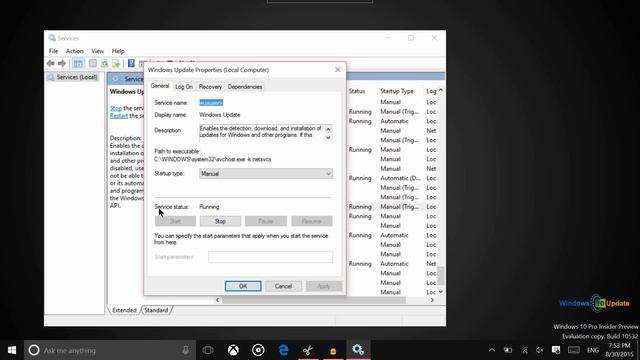Click the highlighted Service name field
640x360 pixels.
[211, 102]
